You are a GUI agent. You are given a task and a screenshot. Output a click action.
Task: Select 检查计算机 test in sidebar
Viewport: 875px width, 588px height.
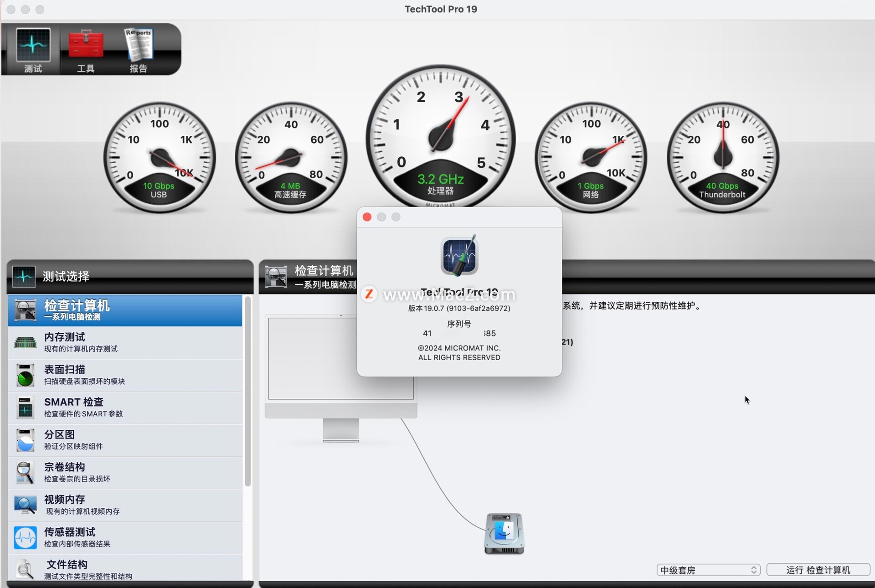125,310
